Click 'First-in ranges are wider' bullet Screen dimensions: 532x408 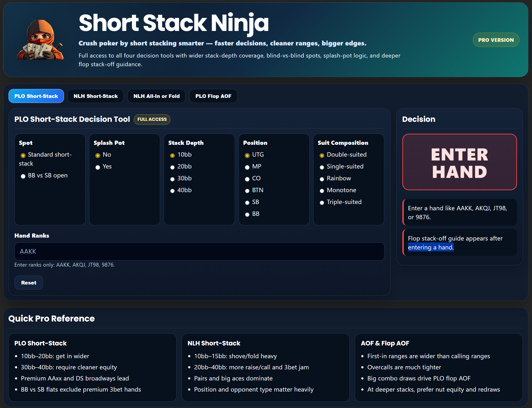point(429,356)
